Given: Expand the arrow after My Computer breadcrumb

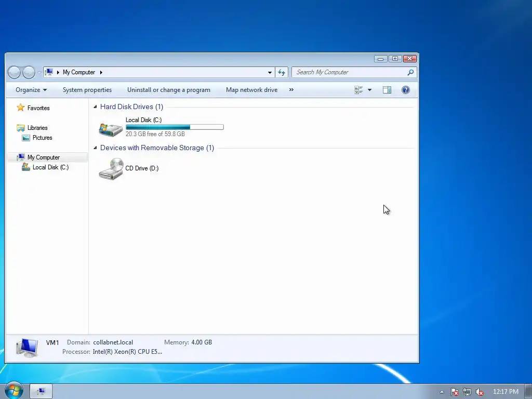Looking at the screenshot, I should point(101,72).
